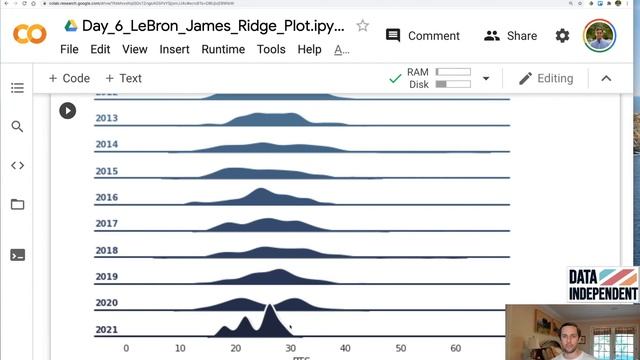
Task: Open the user account avatar
Action: [599, 36]
